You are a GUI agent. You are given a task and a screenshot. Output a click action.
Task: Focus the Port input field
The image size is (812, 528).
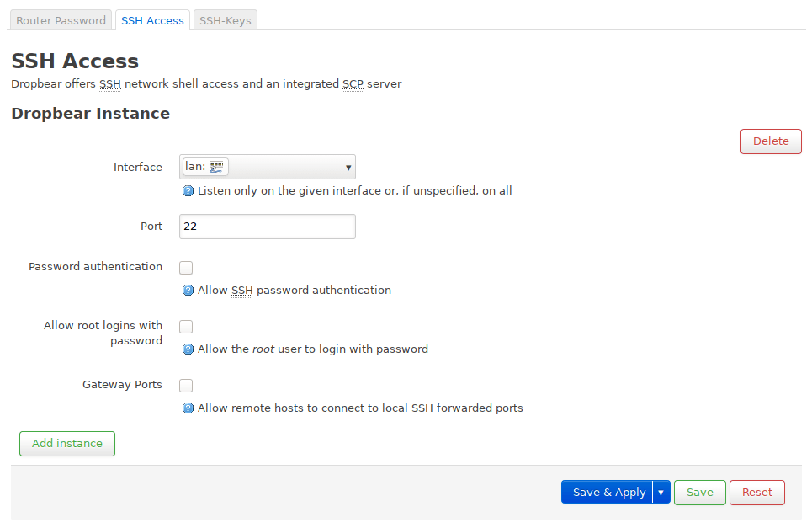tap(267, 227)
